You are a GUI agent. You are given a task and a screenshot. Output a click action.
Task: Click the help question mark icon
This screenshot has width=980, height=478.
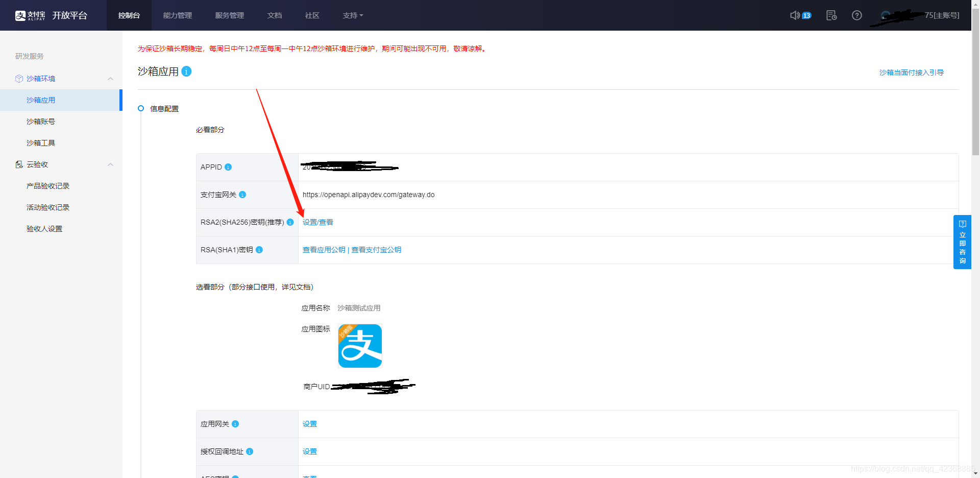[857, 15]
